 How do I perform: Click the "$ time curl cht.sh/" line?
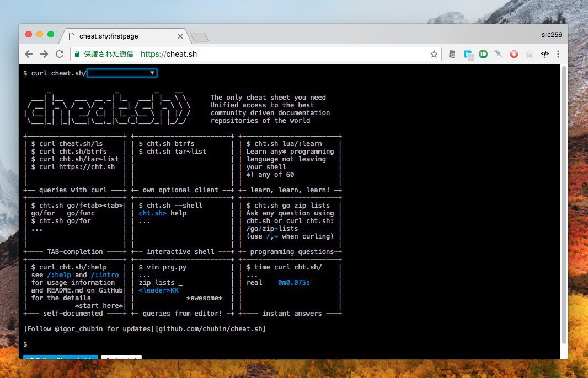(x=284, y=267)
